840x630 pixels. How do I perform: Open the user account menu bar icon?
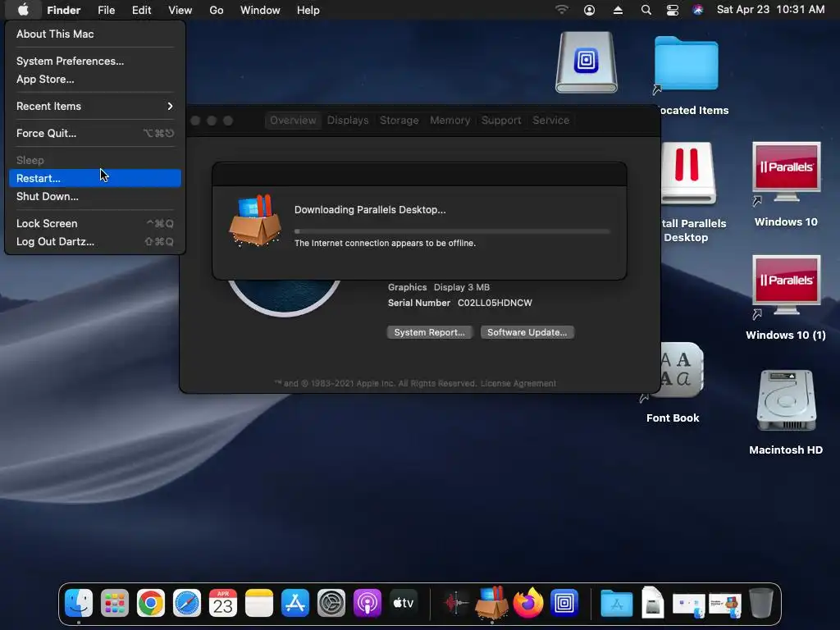[x=589, y=10]
